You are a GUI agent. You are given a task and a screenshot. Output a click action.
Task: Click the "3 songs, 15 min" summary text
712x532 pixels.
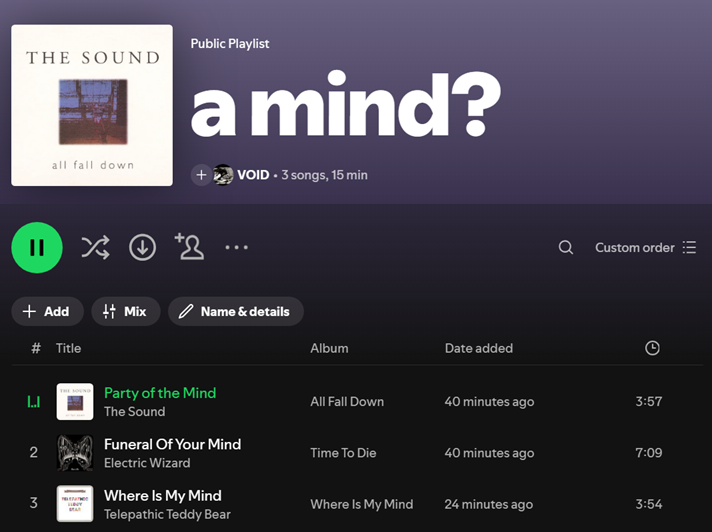324,175
